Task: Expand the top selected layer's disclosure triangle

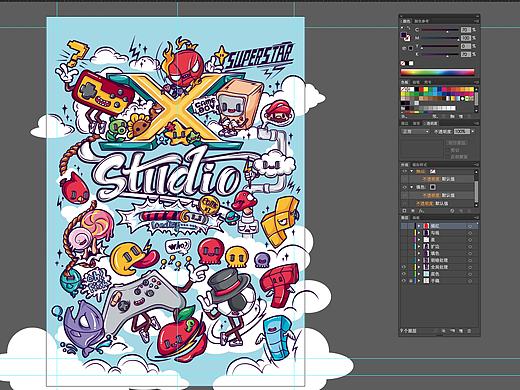Action: pos(419,226)
